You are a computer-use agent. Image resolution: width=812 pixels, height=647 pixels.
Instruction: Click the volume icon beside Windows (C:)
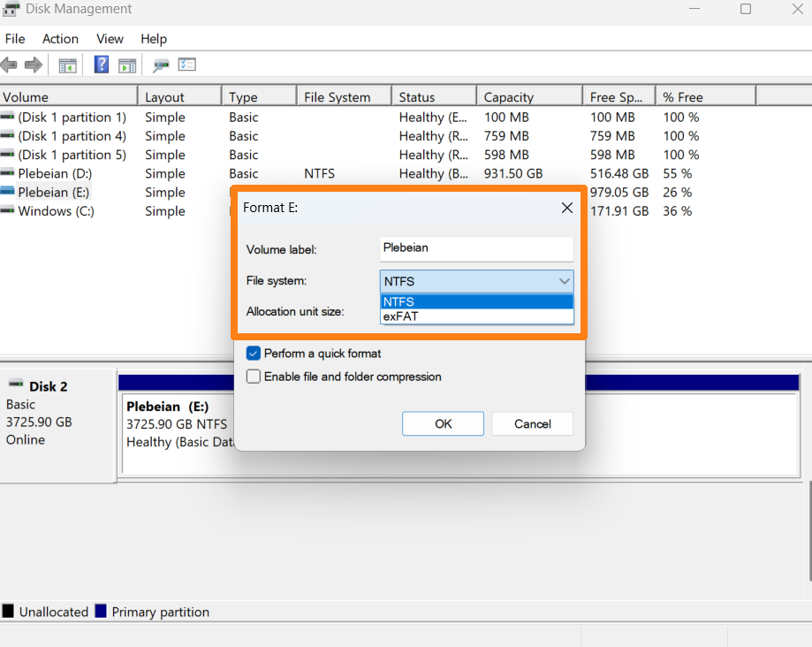click(x=7, y=210)
